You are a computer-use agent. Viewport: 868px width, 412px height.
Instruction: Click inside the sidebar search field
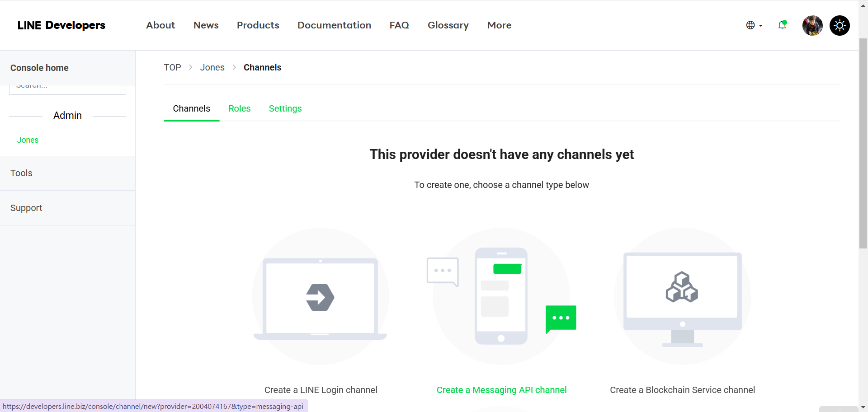click(x=67, y=87)
